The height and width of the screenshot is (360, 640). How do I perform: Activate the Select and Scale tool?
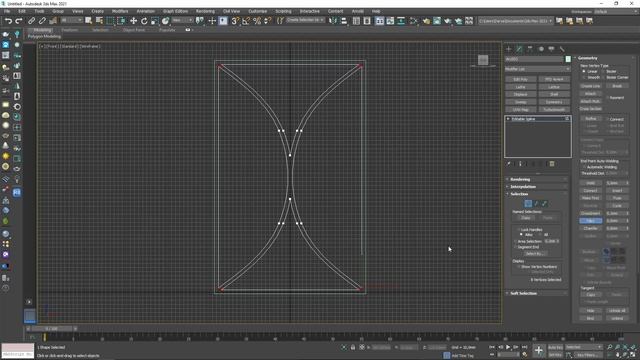click(x=154, y=20)
